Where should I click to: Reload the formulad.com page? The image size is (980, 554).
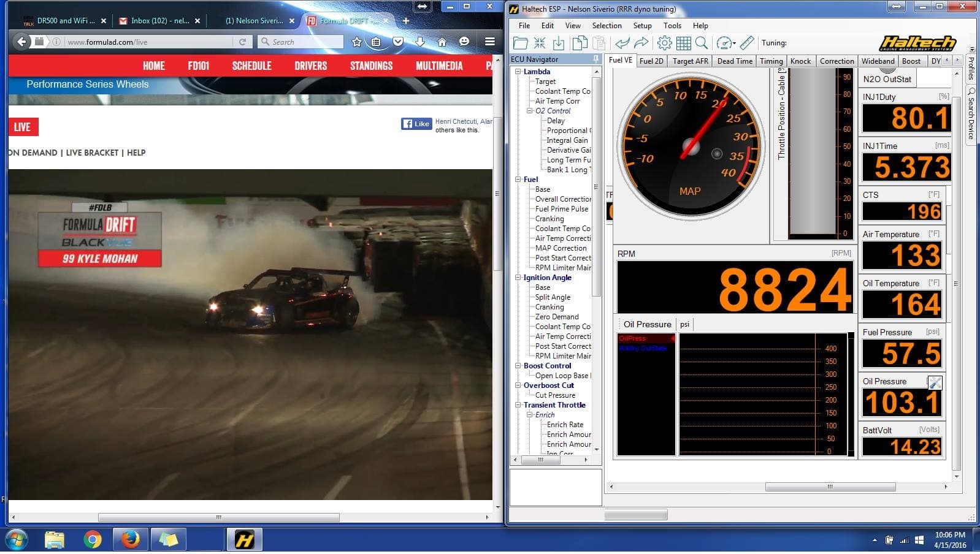(242, 42)
